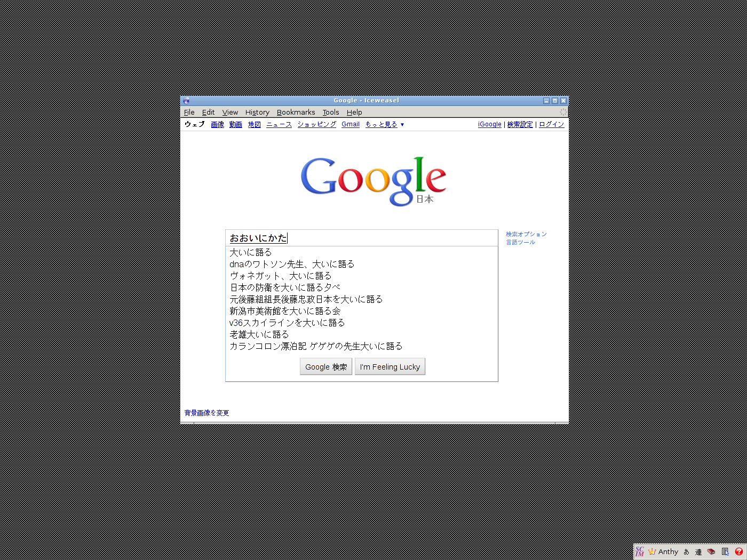Click the 画像 (Images) link
747x560 pixels.
click(217, 124)
